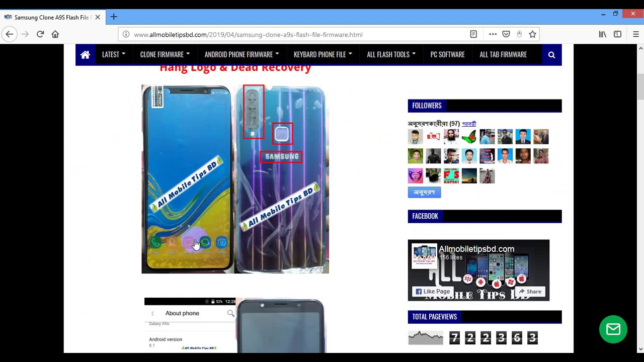This screenshot has height=362, width=644.
Task: Show sidebars icon in browser toolbar
Action: pos(617,34)
